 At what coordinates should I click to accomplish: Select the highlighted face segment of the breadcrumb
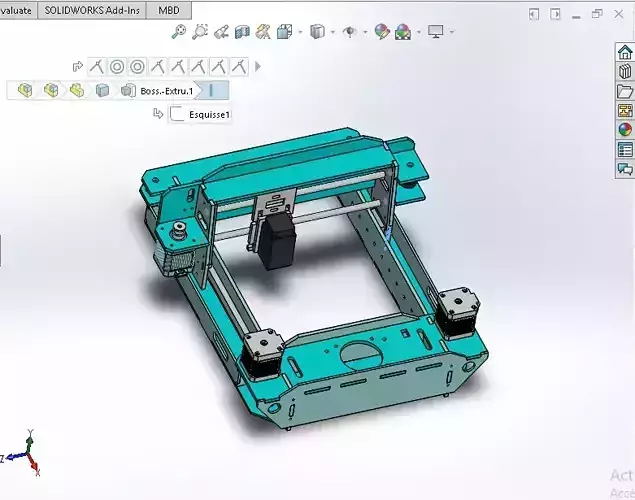point(215,90)
